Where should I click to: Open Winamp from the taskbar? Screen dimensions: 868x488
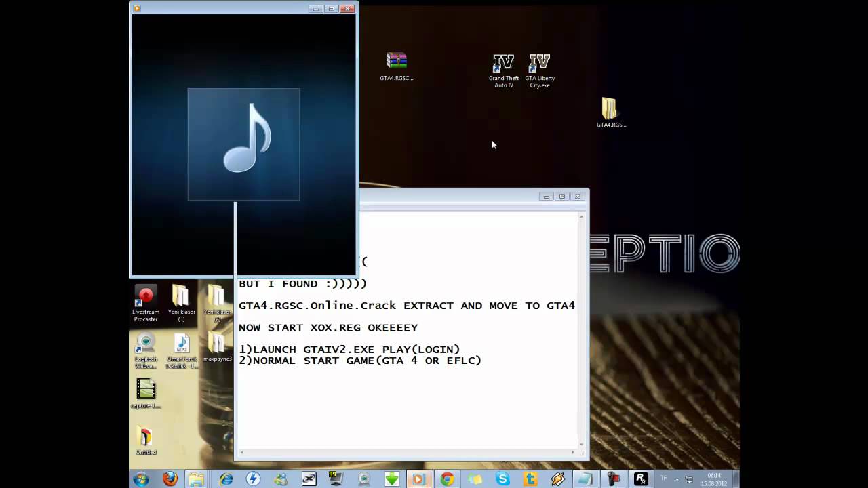[x=558, y=479]
